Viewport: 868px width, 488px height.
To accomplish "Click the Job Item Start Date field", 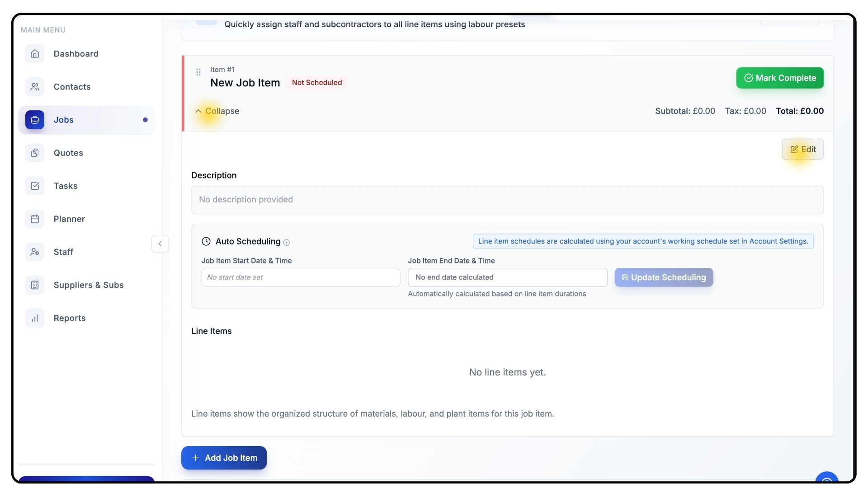I will [301, 277].
